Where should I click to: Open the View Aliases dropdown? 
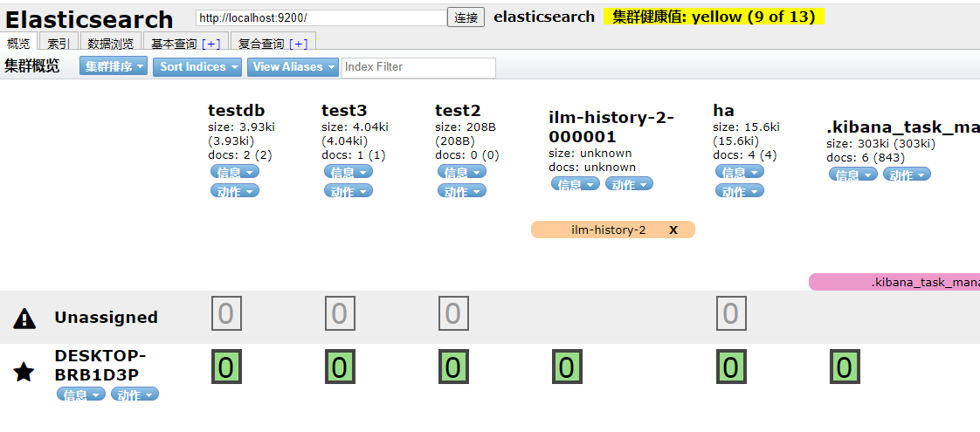[x=293, y=67]
